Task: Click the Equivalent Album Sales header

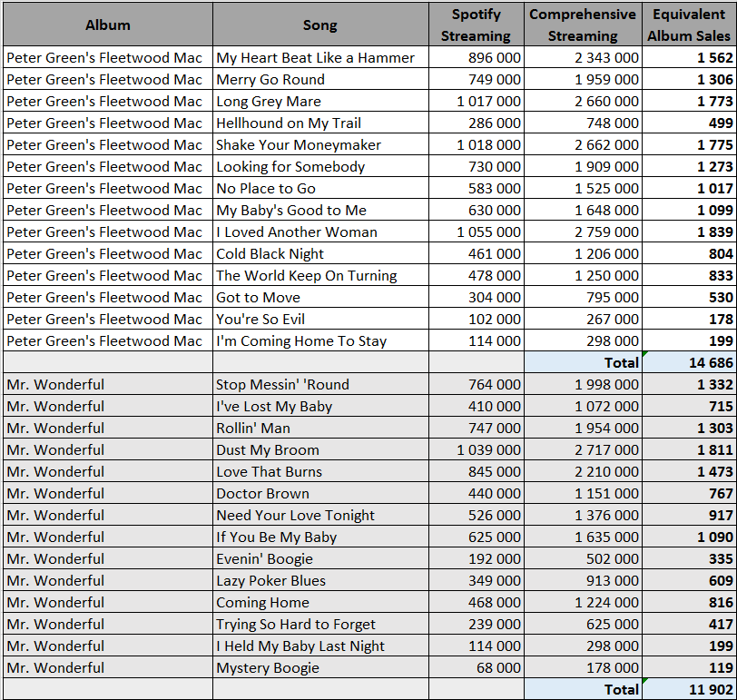Action: (x=689, y=25)
